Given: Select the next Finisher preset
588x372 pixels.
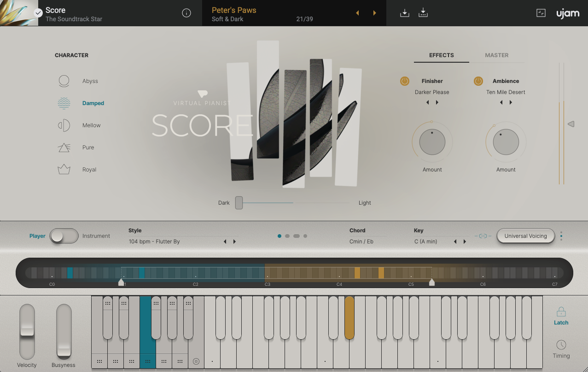Looking at the screenshot, I should pos(437,102).
